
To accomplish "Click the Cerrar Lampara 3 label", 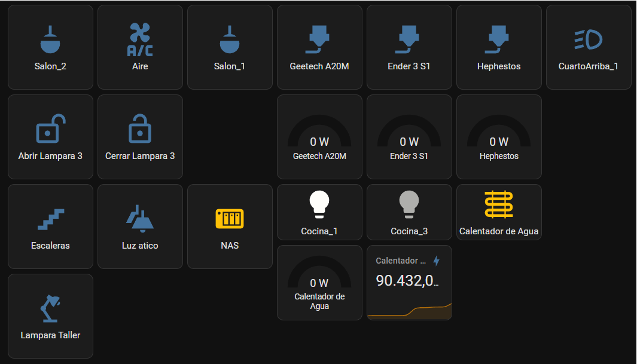I will click(x=140, y=156).
